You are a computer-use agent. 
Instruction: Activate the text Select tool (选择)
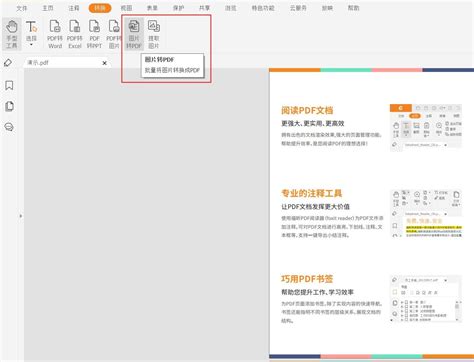click(x=31, y=31)
